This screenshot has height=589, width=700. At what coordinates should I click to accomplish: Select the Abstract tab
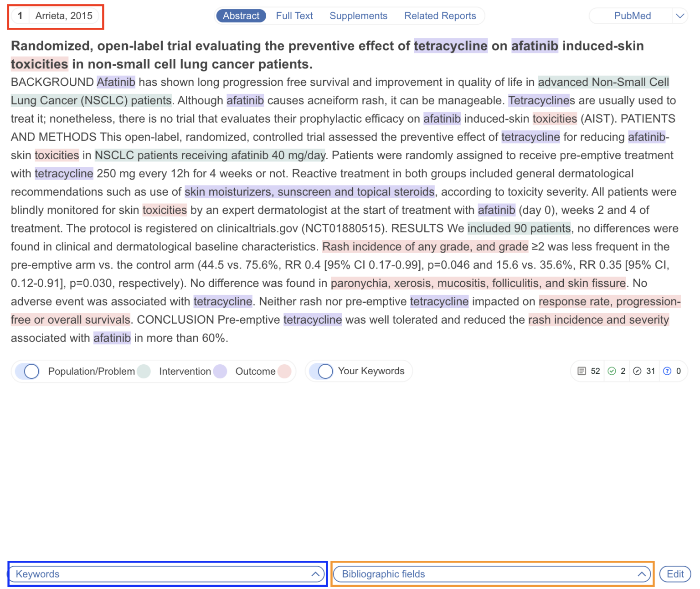(241, 15)
